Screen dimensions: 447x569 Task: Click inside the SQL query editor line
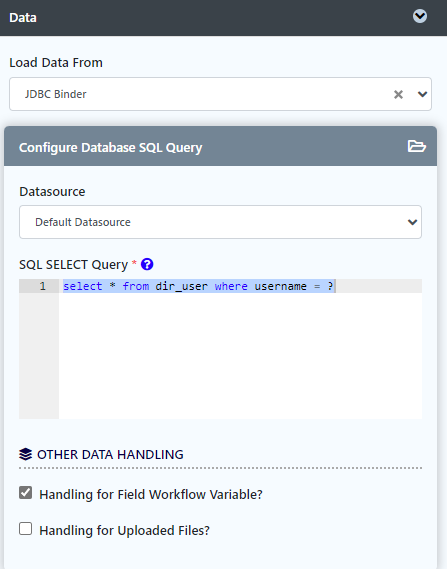(240, 286)
